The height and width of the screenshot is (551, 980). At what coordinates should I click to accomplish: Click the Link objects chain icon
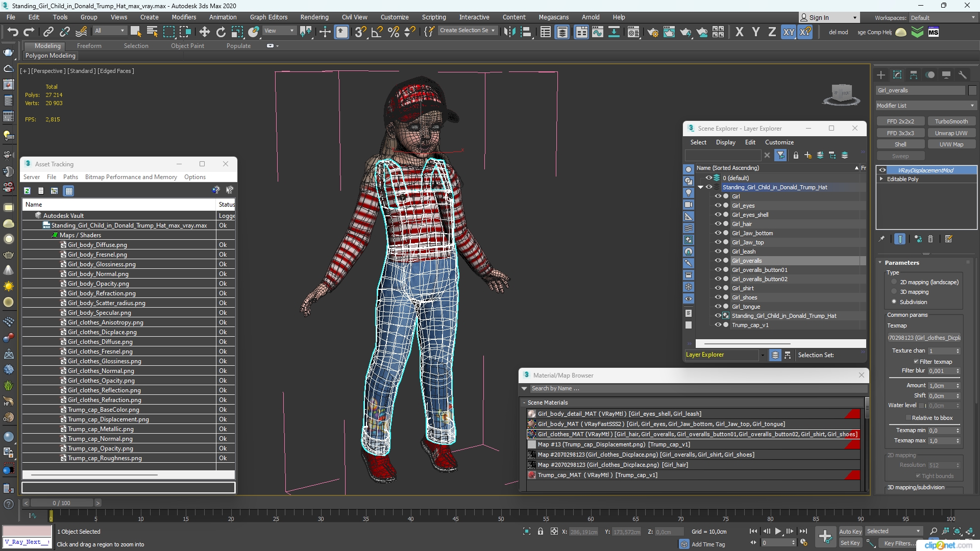48,32
